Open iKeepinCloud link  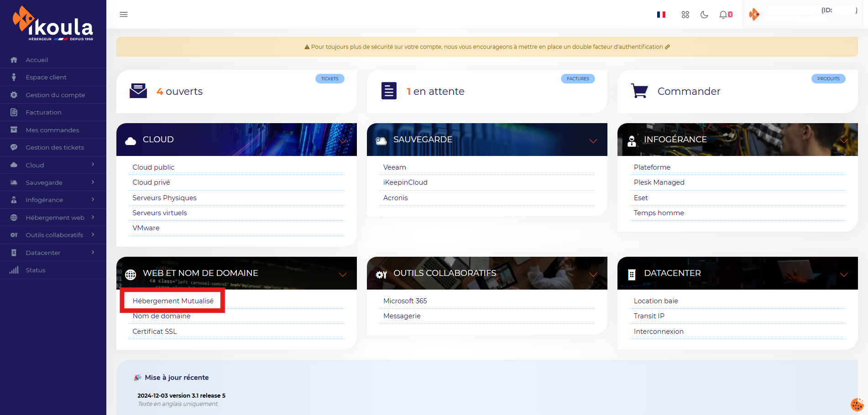tap(405, 182)
